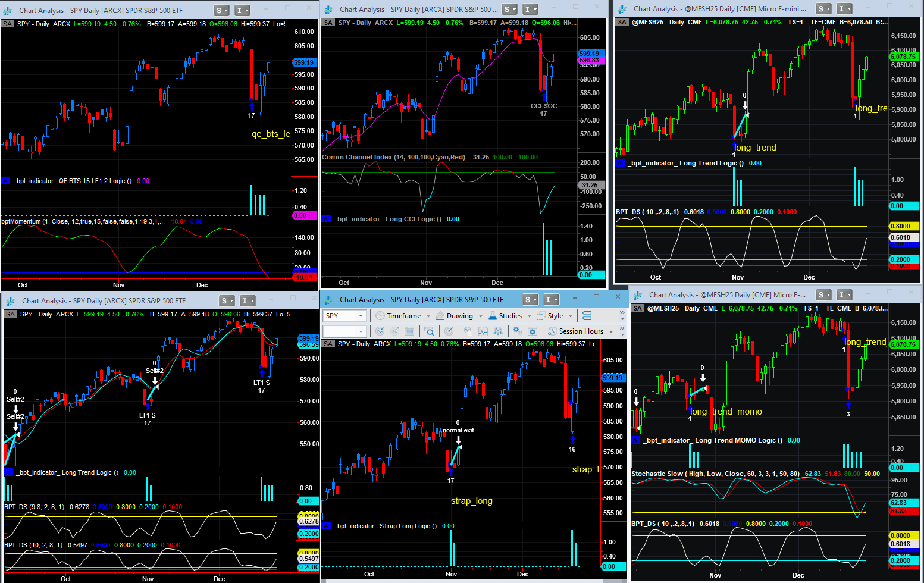The image size is (924, 583).
Task: Toggle the SA badge on the STrap Long chart
Action: point(328,344)
